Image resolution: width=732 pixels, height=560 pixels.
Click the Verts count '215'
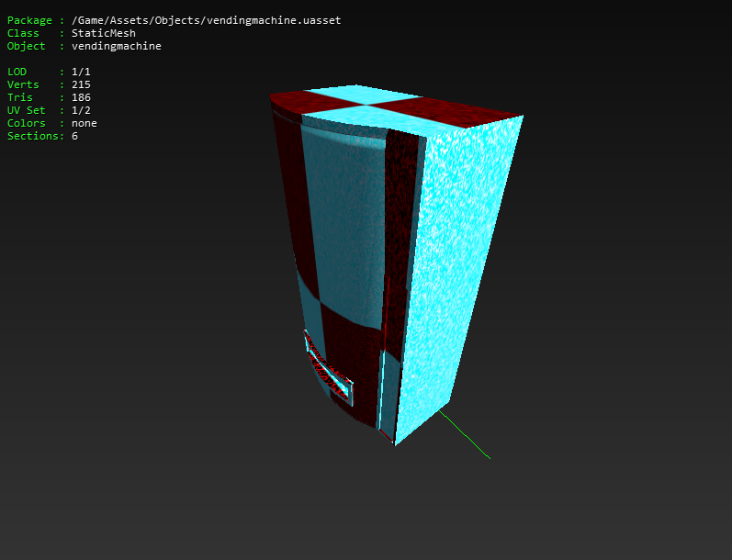[81, 84]
